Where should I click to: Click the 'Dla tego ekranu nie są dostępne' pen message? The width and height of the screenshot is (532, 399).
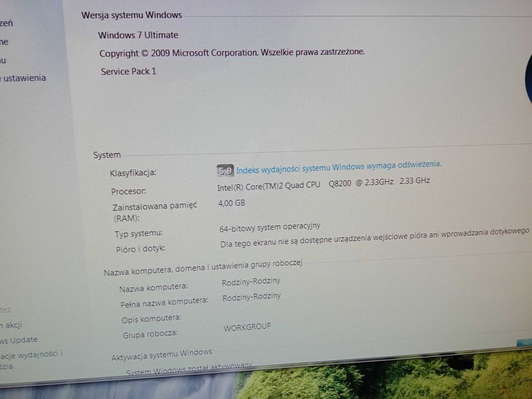375,238
